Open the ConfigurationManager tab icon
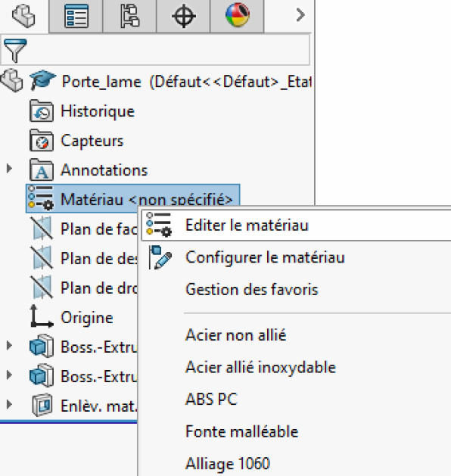451x476 pixels. [129, 16]
